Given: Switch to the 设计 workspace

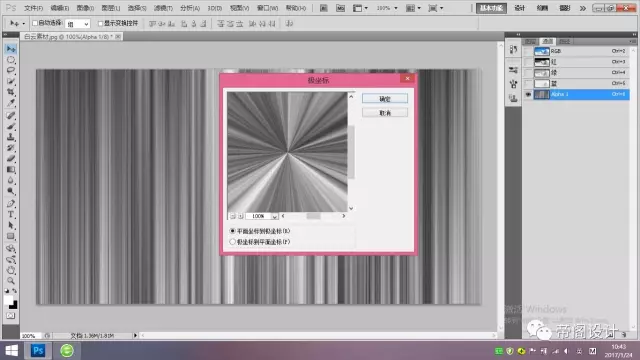Looking at the screenshot, I should coord(520,8).
